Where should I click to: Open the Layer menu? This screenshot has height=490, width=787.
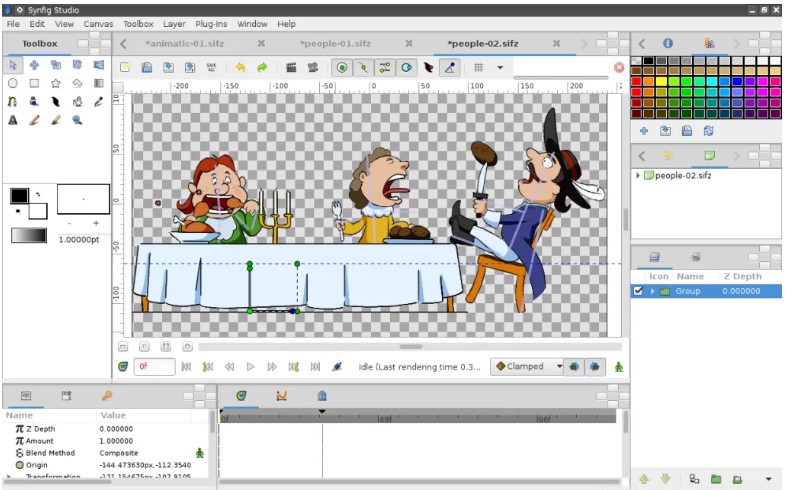pos(174,24)
